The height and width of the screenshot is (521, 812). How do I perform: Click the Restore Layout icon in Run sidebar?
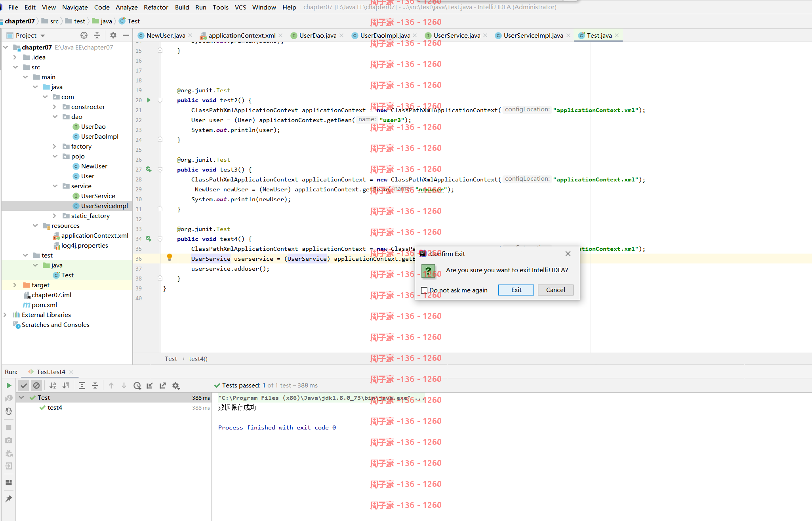(x=9, y=483)
